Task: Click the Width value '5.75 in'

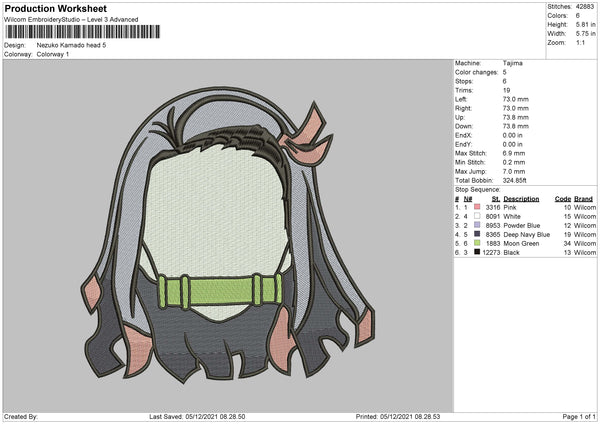Action: [x=585, y=34]
